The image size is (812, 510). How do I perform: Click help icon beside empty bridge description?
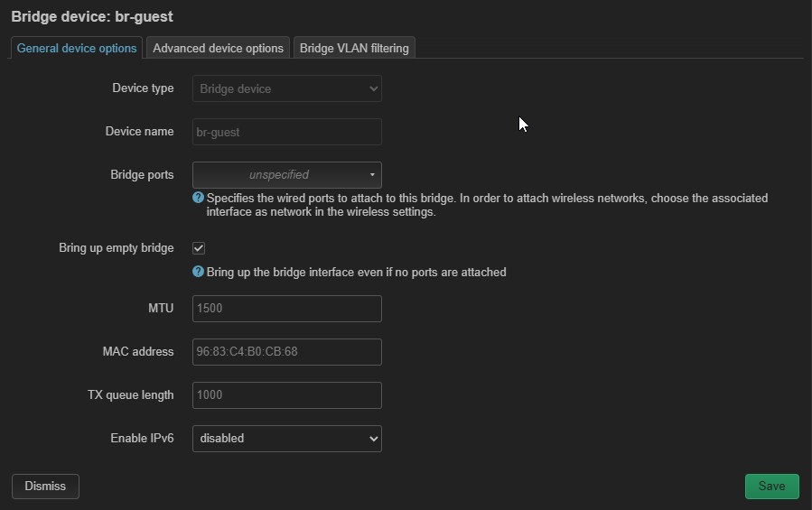click(198, 272)
